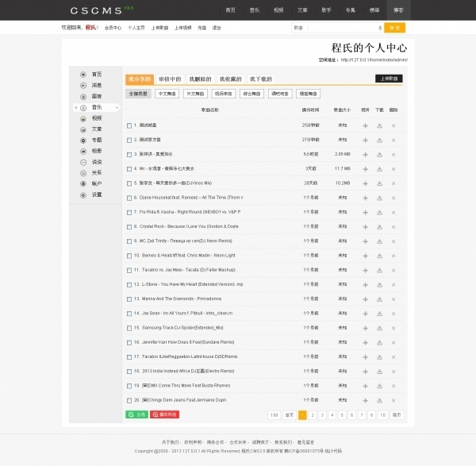
Task: Delete the song Crystal Rock - Because I Love You
Action: click(393, 226)
